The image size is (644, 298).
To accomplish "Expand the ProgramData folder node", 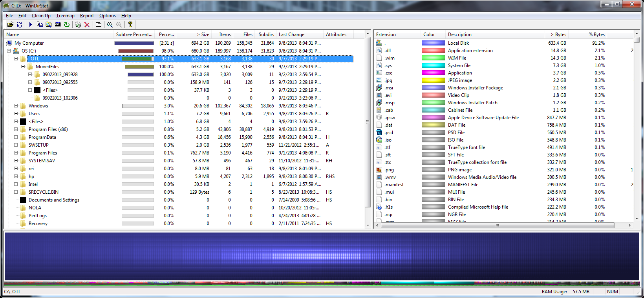I will [16, 137].
